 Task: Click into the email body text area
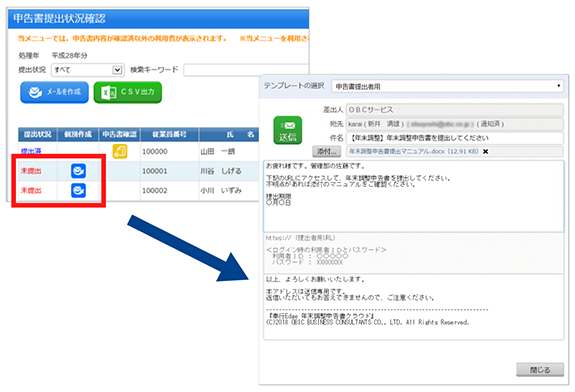click(414, 196)
